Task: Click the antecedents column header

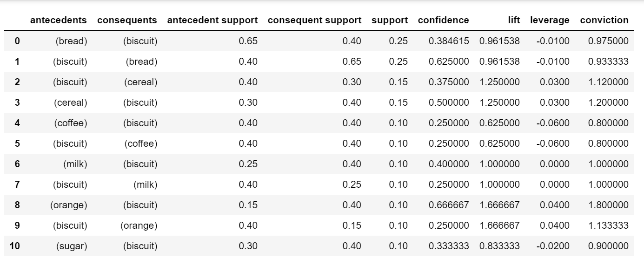Action: pos(59,20)
